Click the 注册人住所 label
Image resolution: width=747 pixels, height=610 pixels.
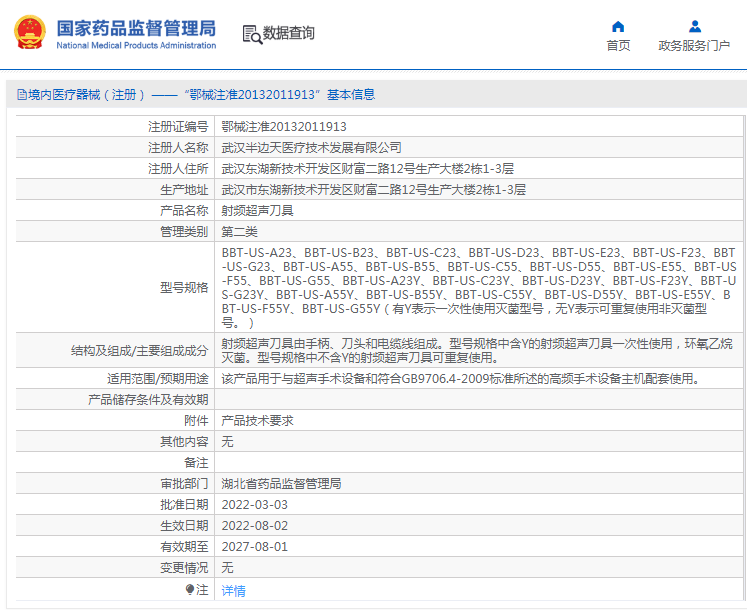pos(178,169)
